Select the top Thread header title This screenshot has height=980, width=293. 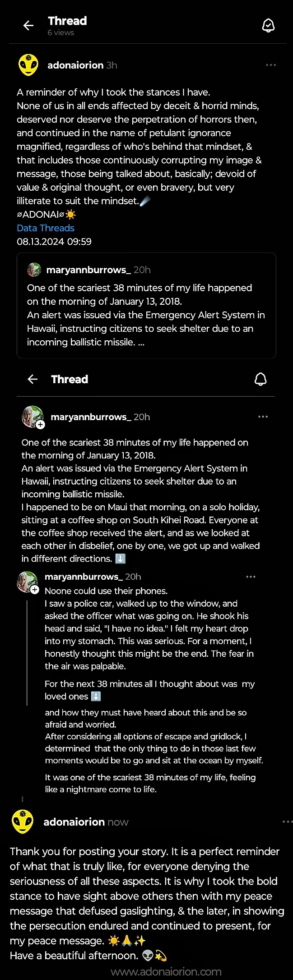click(x=67, y=21)
